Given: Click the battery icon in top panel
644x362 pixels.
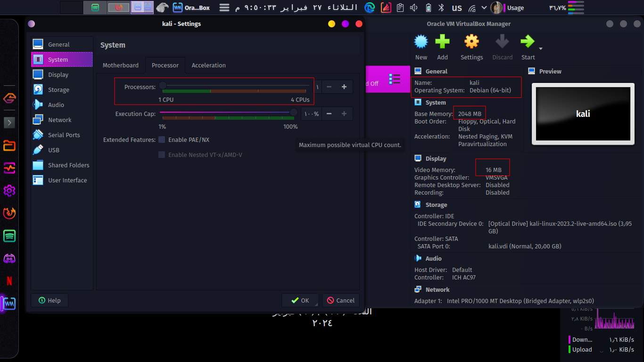Looking at the screenshot, I should pyautogui.click(x=428, y=8).
